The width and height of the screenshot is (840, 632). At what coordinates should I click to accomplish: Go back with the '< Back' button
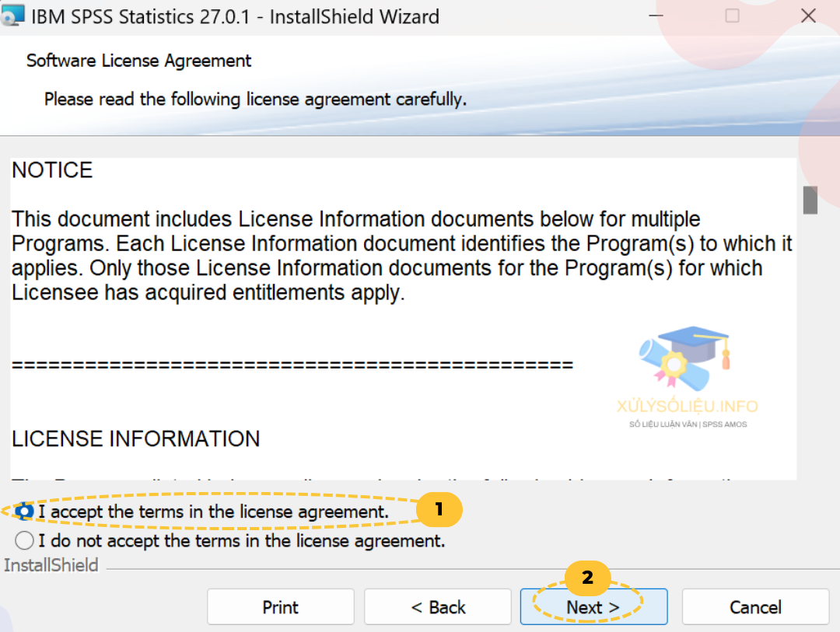[x=438, y=607]
